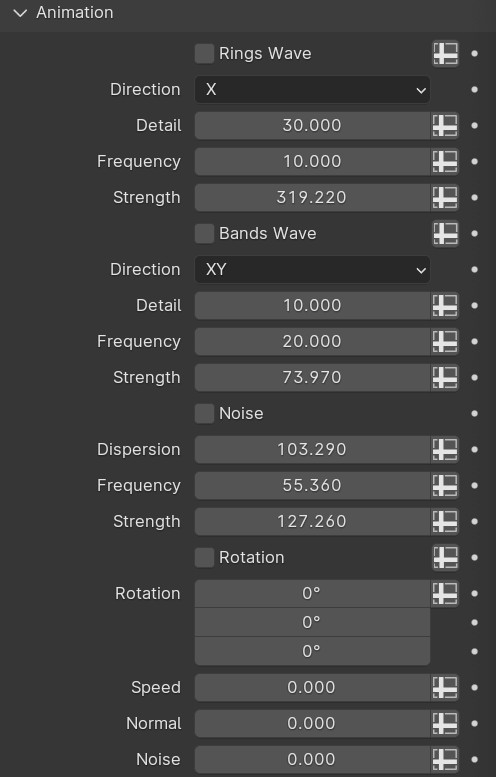
Task: Enable the Bands Wave checkbox
Action: (204, 233)
